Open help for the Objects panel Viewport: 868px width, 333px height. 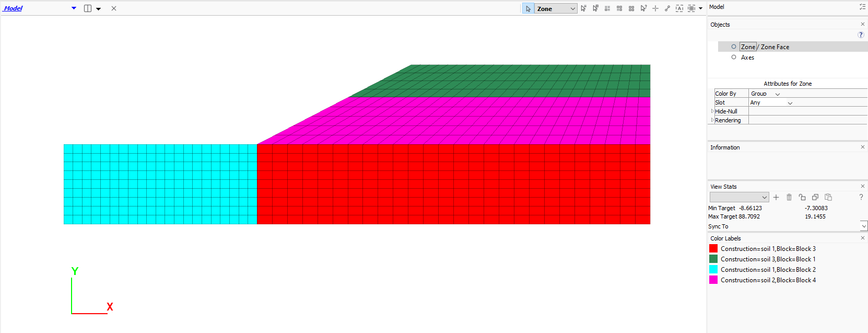[861, 35]
